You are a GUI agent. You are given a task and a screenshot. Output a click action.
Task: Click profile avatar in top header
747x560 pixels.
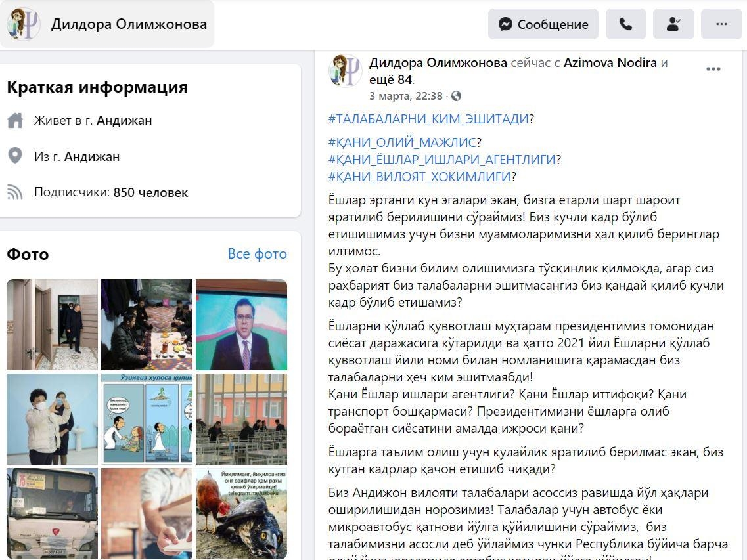tap(23, 24)
